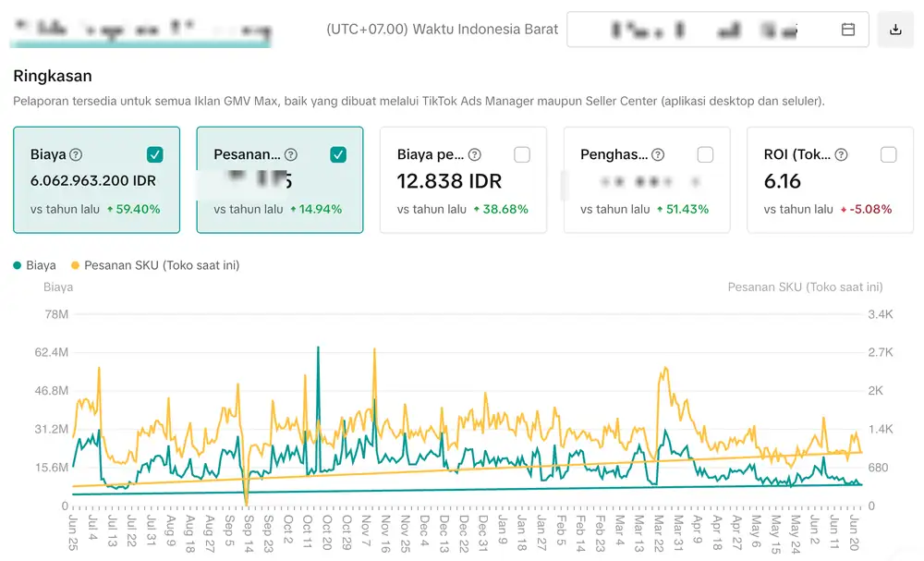Download the report with the download icon
Screen dimensions: 924x561
[895, 30]
